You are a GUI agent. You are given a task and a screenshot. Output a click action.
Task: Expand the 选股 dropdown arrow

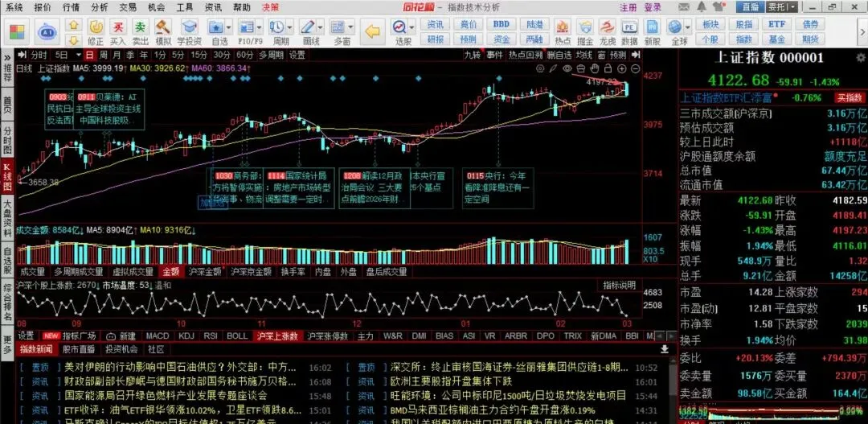tap(411, 27)
